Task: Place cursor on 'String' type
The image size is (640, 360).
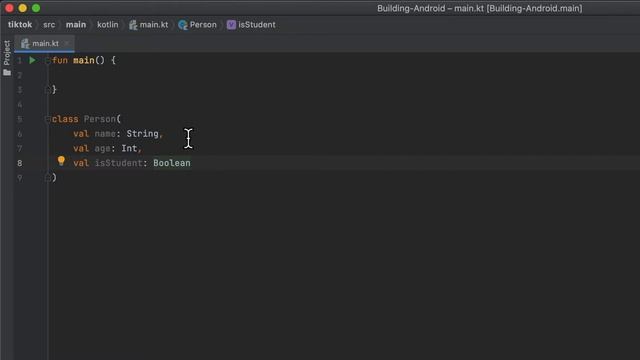Action: point(142,133)
